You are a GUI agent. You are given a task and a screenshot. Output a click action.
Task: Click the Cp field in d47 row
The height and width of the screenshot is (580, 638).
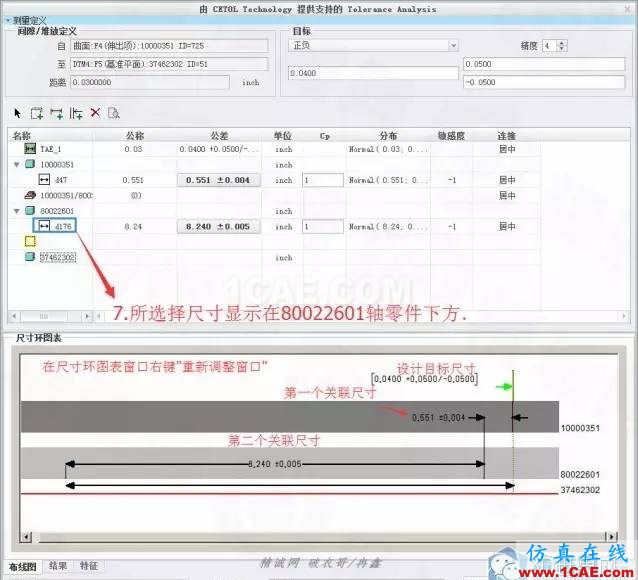pos(323,180)
